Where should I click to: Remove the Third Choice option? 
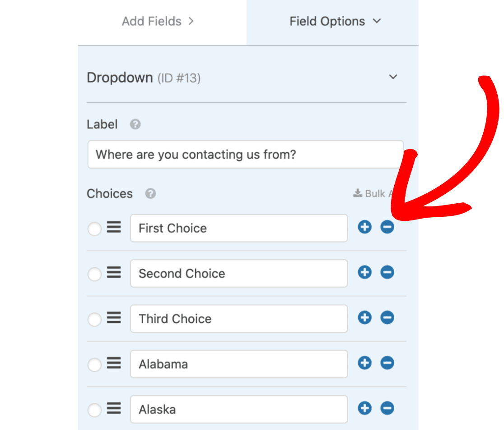point(387,318)
